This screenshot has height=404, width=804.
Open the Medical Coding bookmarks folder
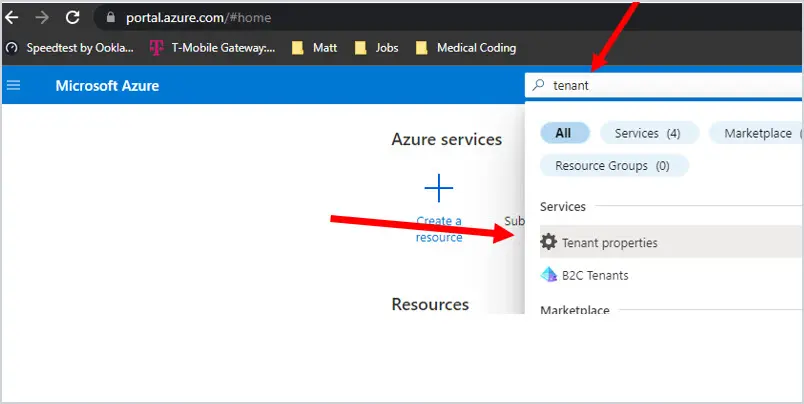(466, 48)
